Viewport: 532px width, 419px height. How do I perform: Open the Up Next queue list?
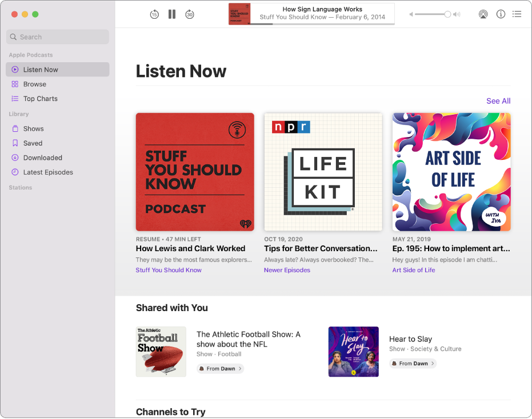click(517, 14)
